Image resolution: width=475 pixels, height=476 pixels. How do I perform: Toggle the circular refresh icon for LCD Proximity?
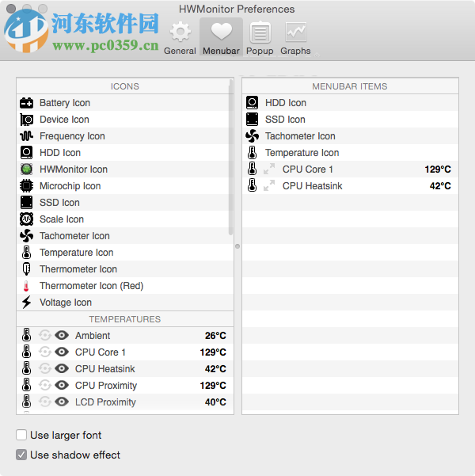[45, 402]
